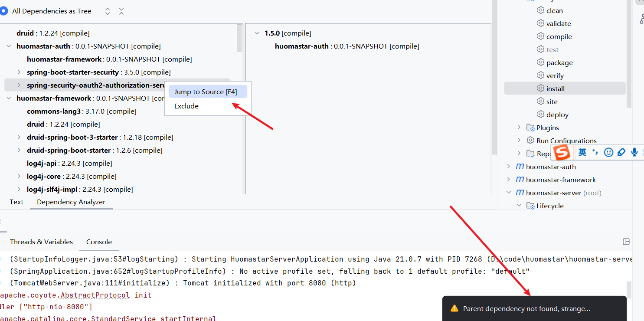This screenshot has height=321, width=644.
Task: Choose Jump to Source in context menu
Action: [208, 92]
